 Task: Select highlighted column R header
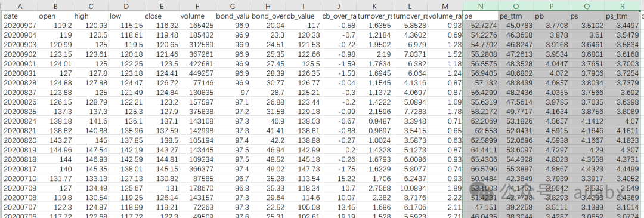click(622, 6)
